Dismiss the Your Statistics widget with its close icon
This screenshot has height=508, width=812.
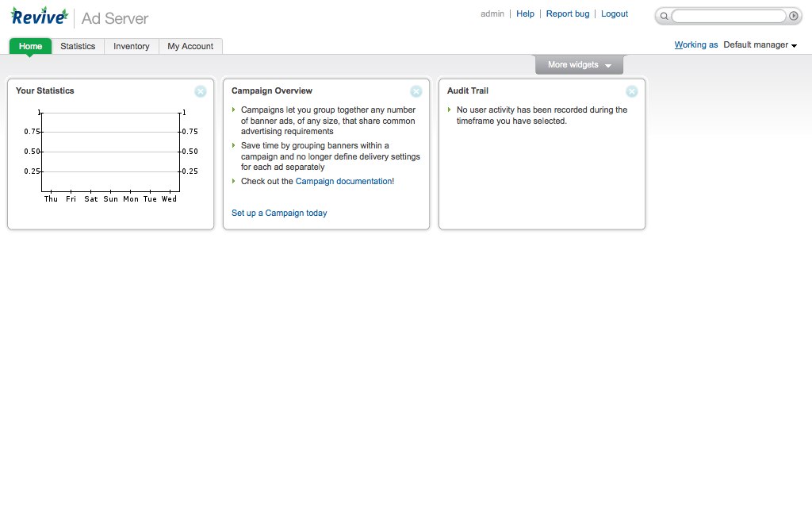201,91
